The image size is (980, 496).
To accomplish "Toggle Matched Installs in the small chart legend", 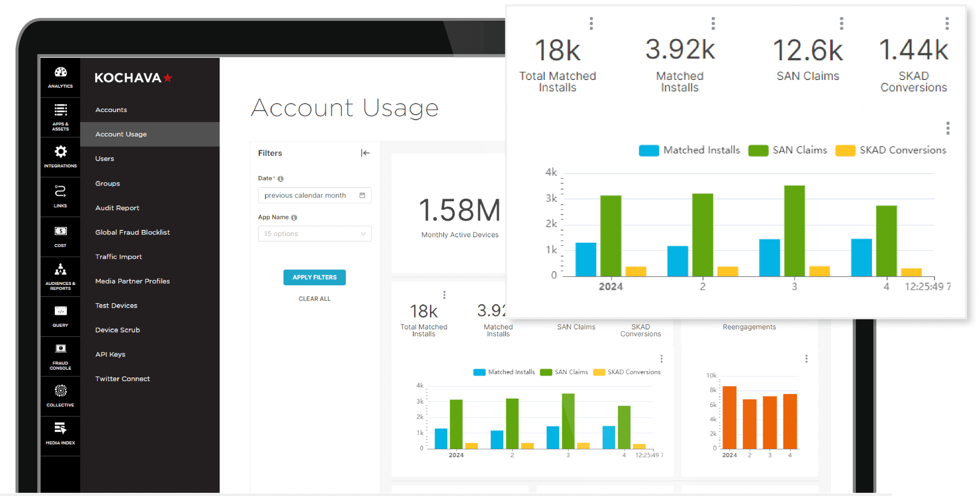I will tap(504, 372).
